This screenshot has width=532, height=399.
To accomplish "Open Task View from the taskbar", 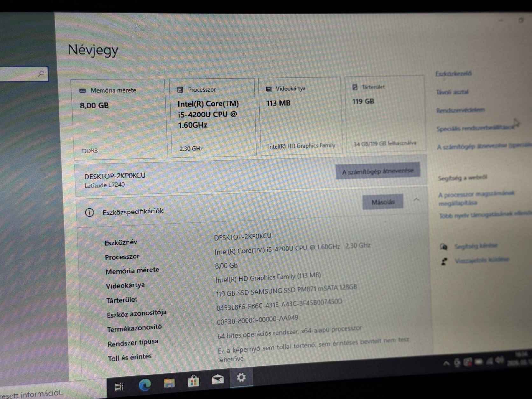I will pos(119,387).
